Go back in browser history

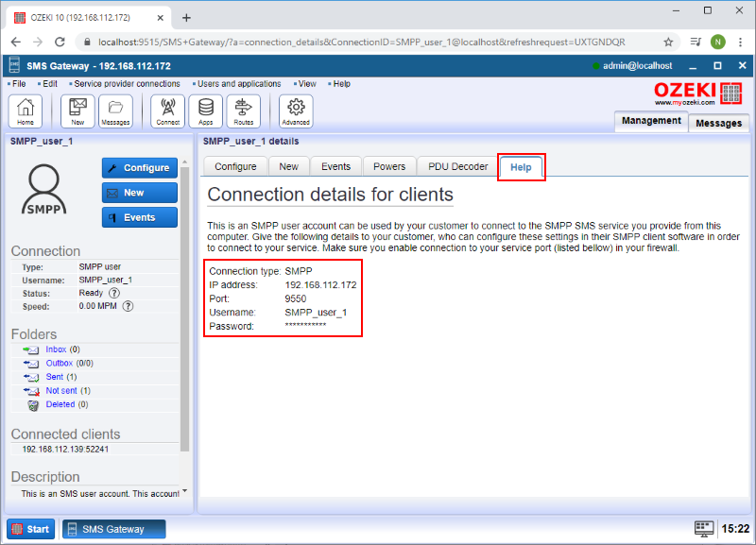(x=16, y=43)
